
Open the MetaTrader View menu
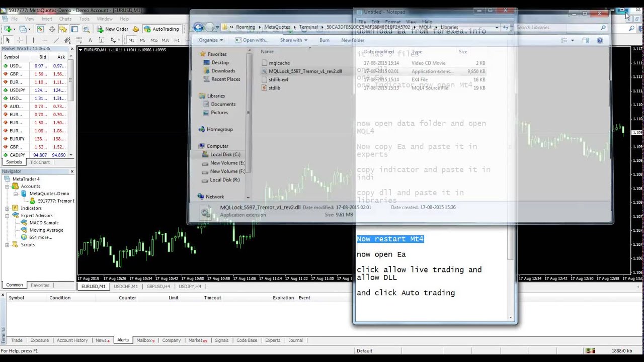tap(30, 19)
